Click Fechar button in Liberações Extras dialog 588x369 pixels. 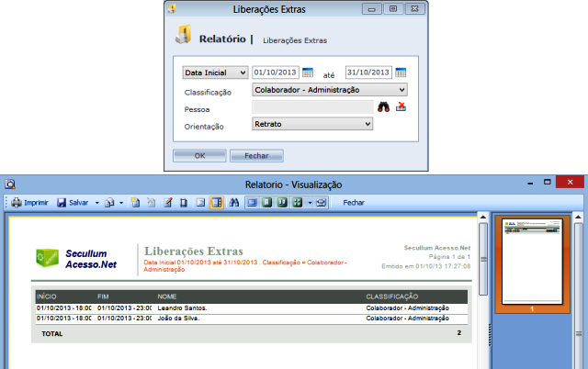[x=256, y=156]
